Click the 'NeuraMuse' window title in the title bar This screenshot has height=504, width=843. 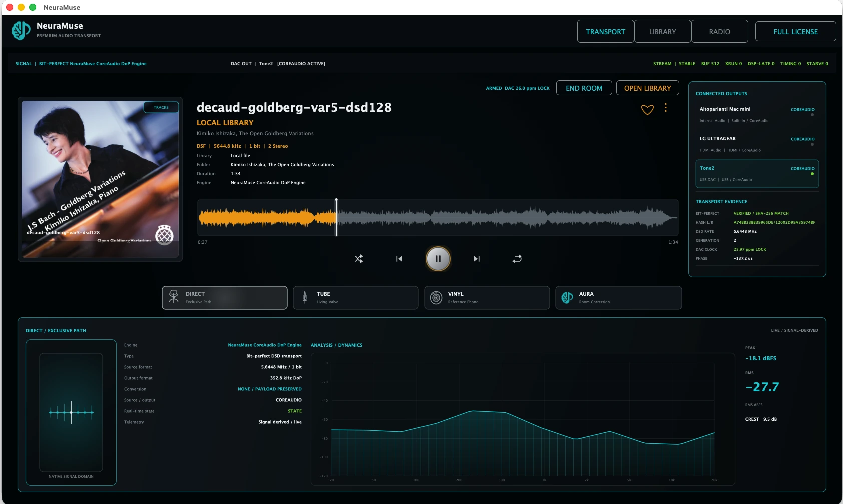tap(62, 7)
